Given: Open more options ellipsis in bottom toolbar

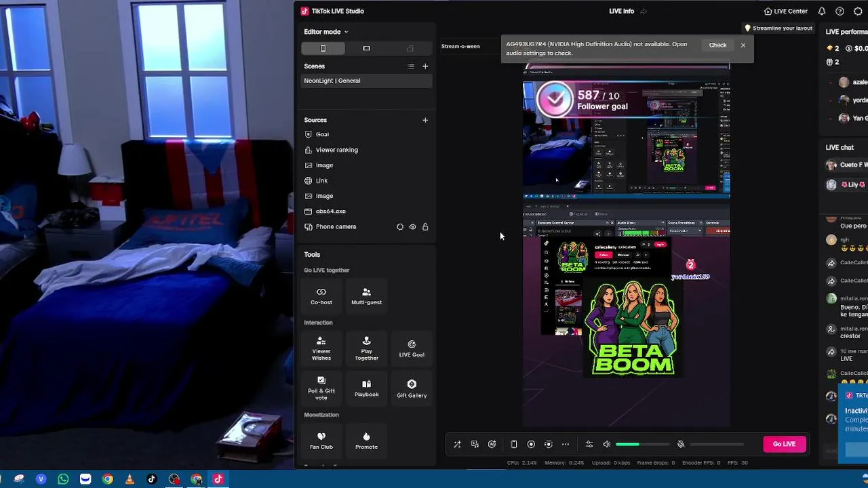Looking at the screenshot, I should click(566, 445).
